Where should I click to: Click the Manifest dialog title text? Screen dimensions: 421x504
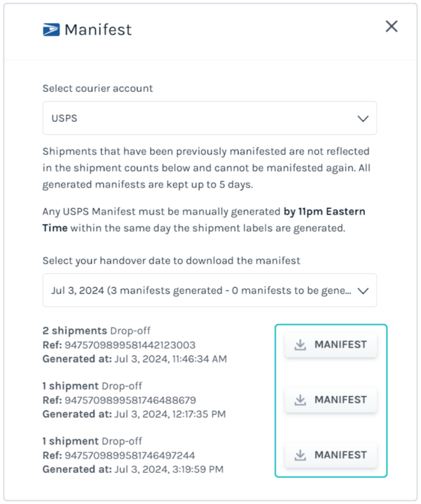click(x=98, y=30)
